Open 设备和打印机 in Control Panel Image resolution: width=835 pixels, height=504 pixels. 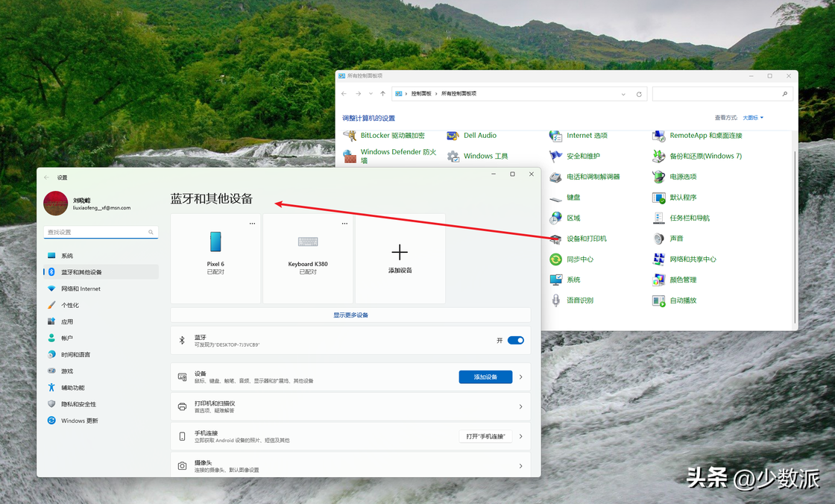(x=586, y=239)
